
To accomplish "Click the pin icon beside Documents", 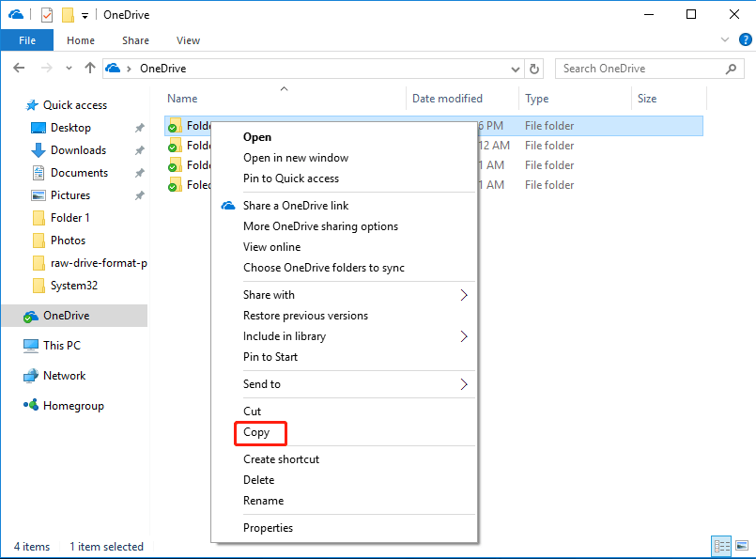I will pos(139,173).
